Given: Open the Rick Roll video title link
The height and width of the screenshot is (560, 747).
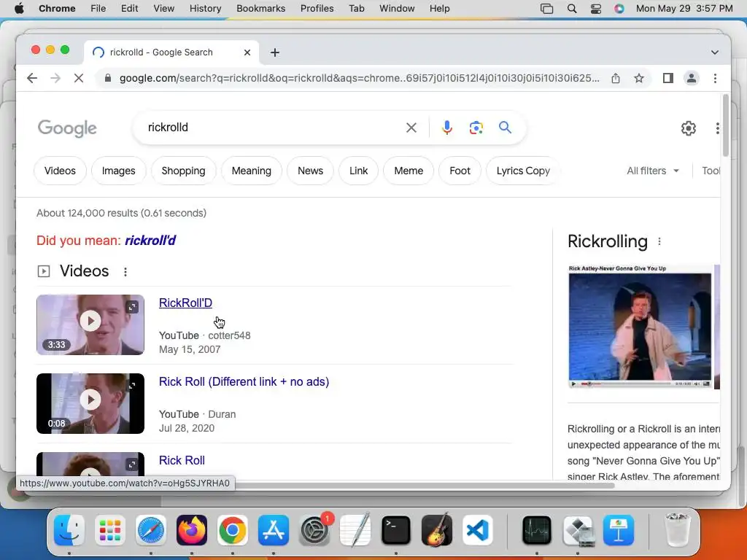Looking at the screenshot, I should coord(182,461).
